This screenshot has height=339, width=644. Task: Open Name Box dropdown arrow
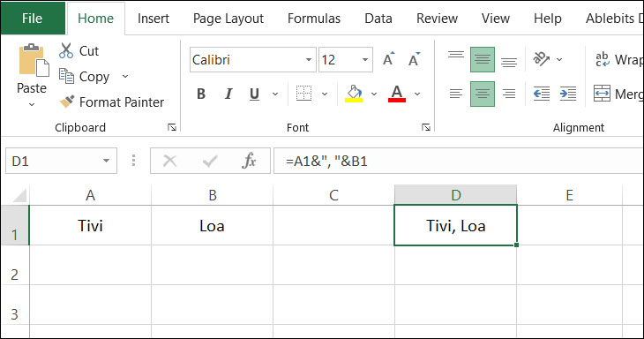(107, 161)
